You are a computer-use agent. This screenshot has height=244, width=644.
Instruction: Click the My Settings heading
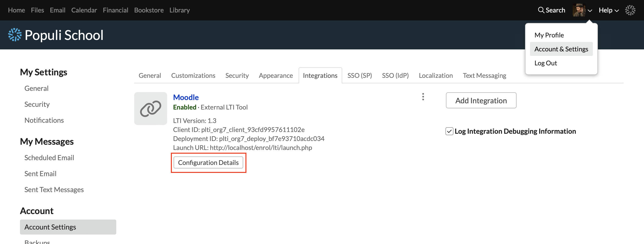(x=43, y=72)
